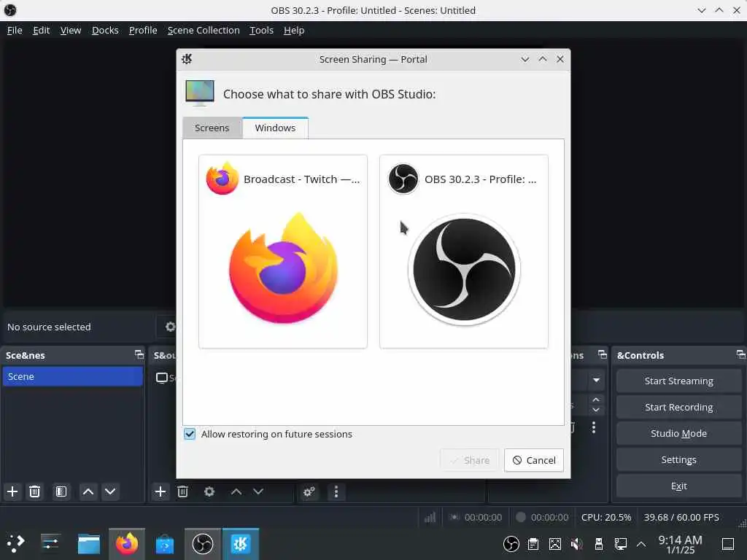Open Discover store from taskbar

coord(165,543)
